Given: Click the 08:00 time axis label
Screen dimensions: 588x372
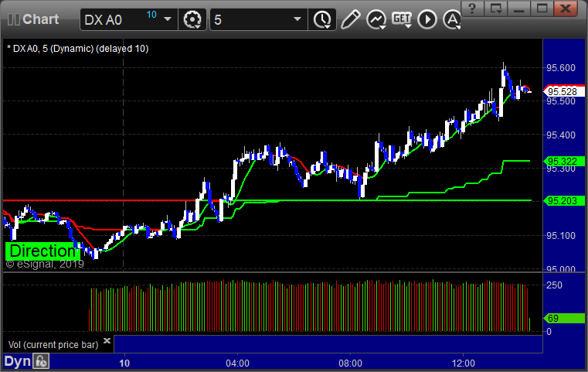Looking at the screenshot, I should click(350, 363).
